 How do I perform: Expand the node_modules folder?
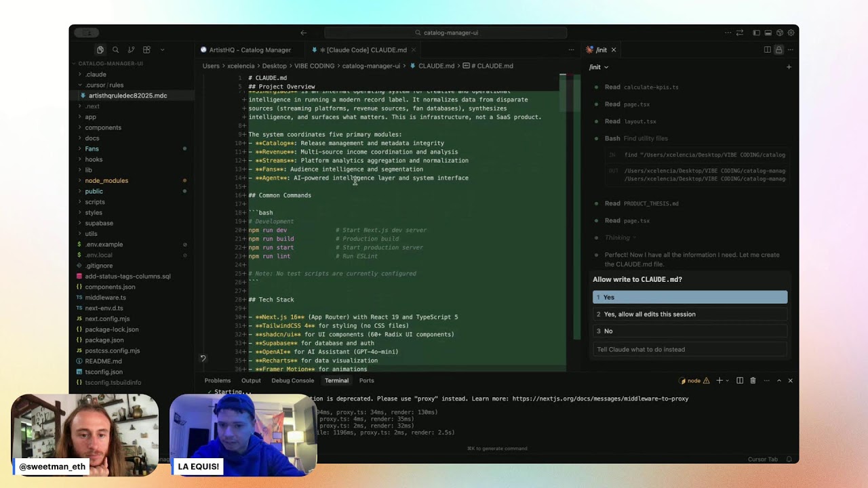tap(106, 180)
